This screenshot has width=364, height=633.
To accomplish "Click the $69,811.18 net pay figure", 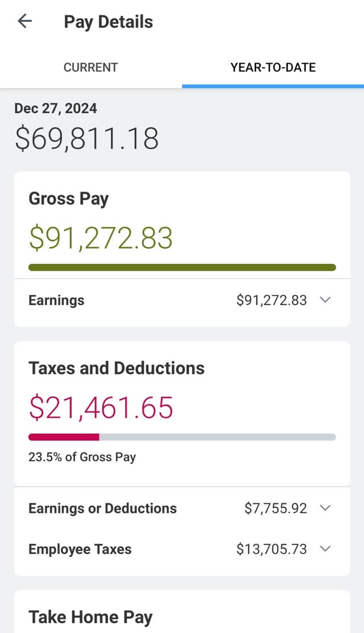I will (x=86, y=137).
